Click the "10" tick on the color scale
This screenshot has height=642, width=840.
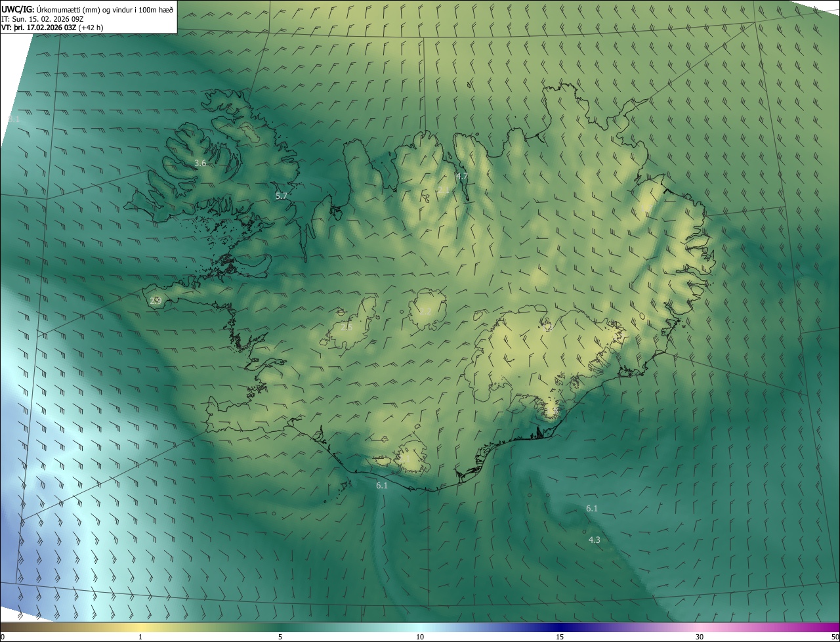(420, 637)
